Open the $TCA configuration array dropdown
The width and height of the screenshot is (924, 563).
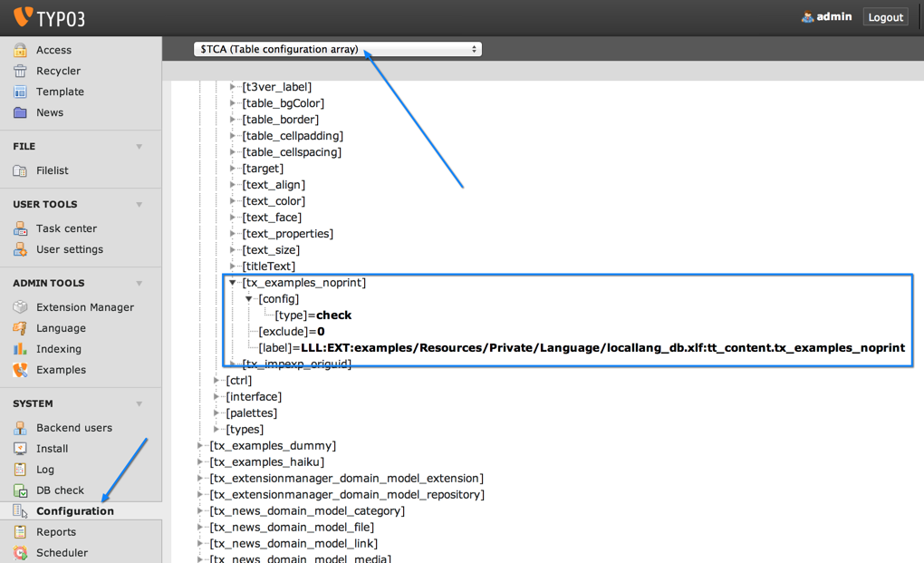pos(337,49)
